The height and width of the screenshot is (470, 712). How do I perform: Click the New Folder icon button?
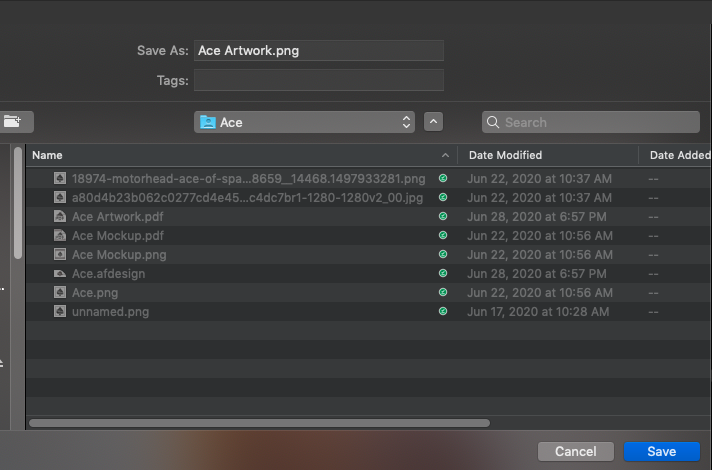14,122
